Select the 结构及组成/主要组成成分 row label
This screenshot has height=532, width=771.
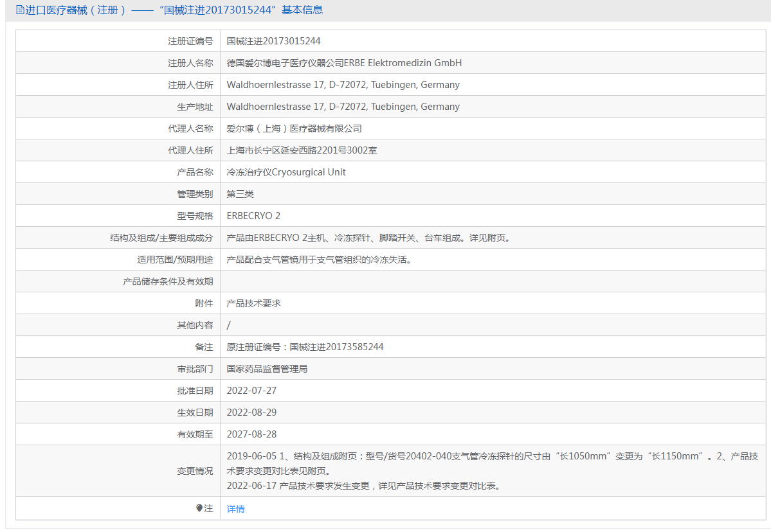pos(161,238)
